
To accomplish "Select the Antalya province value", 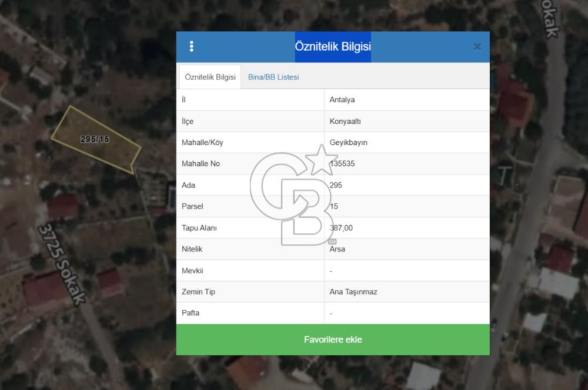I will [342, 100].
